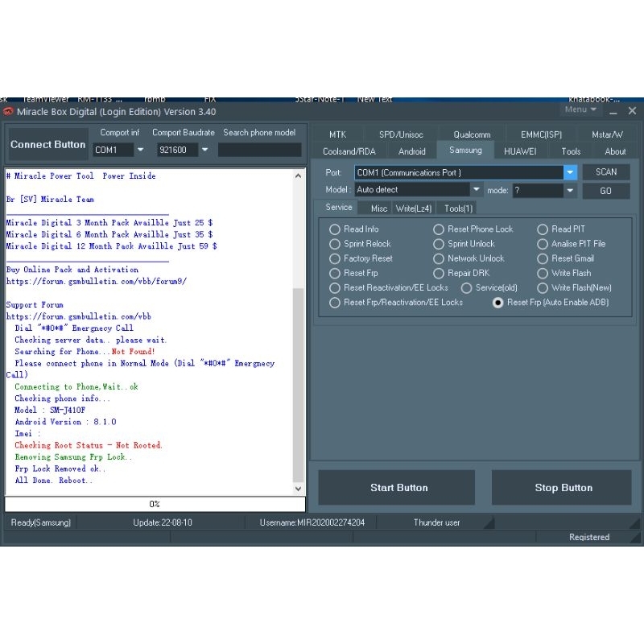Switch to the MTK tab
Viewport: 644px width, 644px height.
(337, 134)
